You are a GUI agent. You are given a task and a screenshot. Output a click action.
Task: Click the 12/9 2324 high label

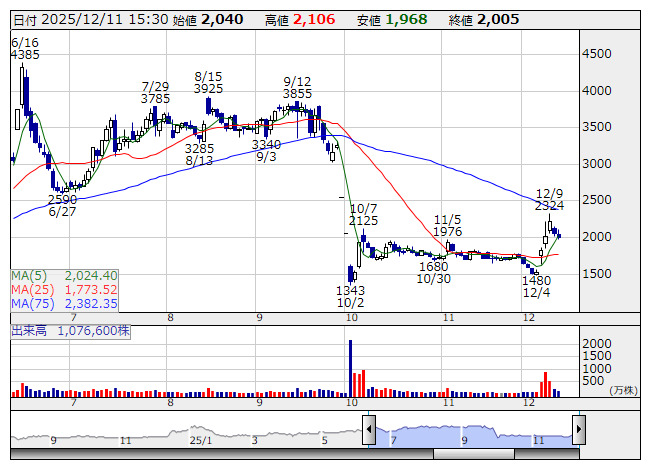point(549,199)
